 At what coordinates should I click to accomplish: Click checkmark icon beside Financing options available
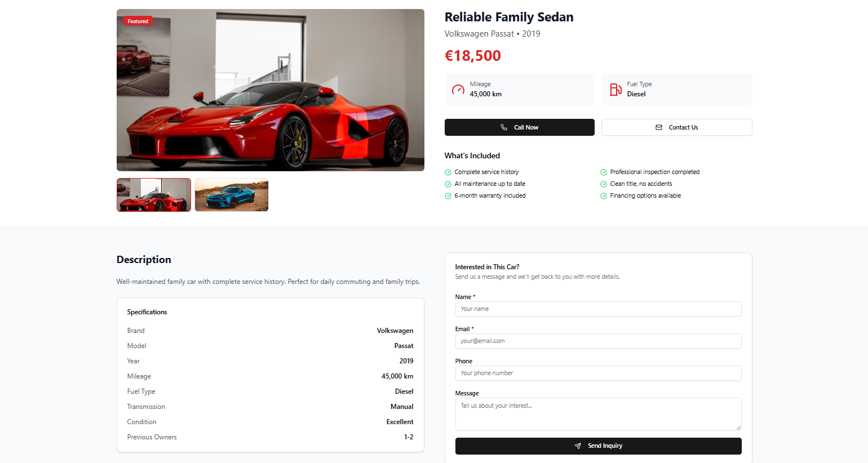point(604,196)
